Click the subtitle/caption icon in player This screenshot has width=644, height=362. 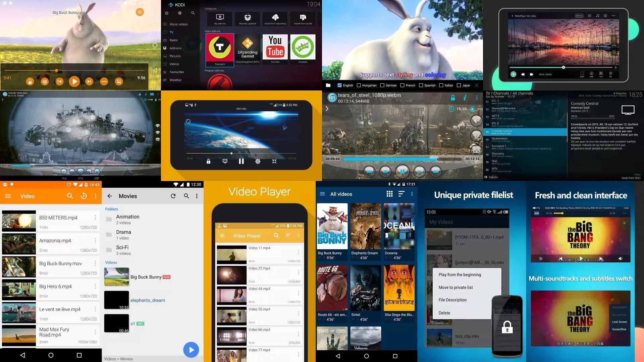tap(225, 161)
